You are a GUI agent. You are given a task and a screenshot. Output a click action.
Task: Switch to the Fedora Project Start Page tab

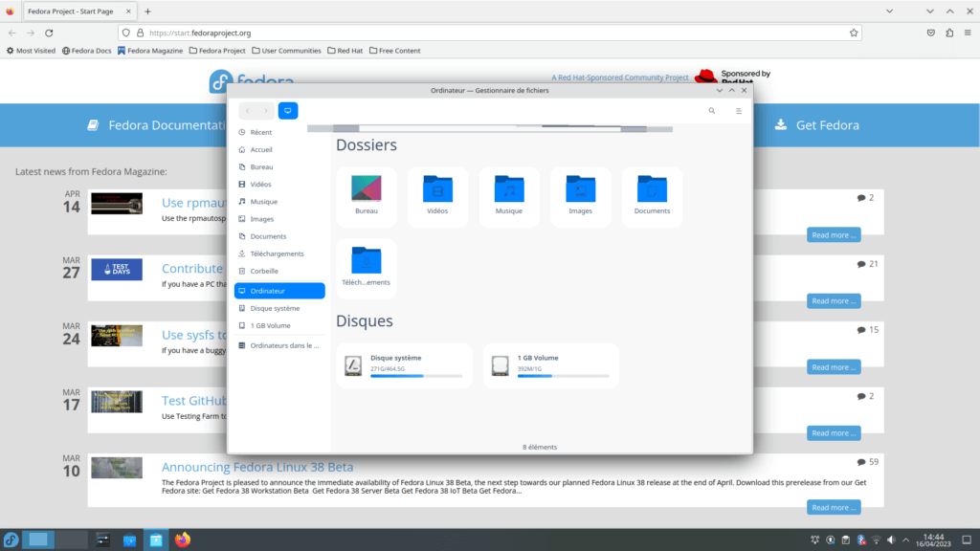click(79, 11)
